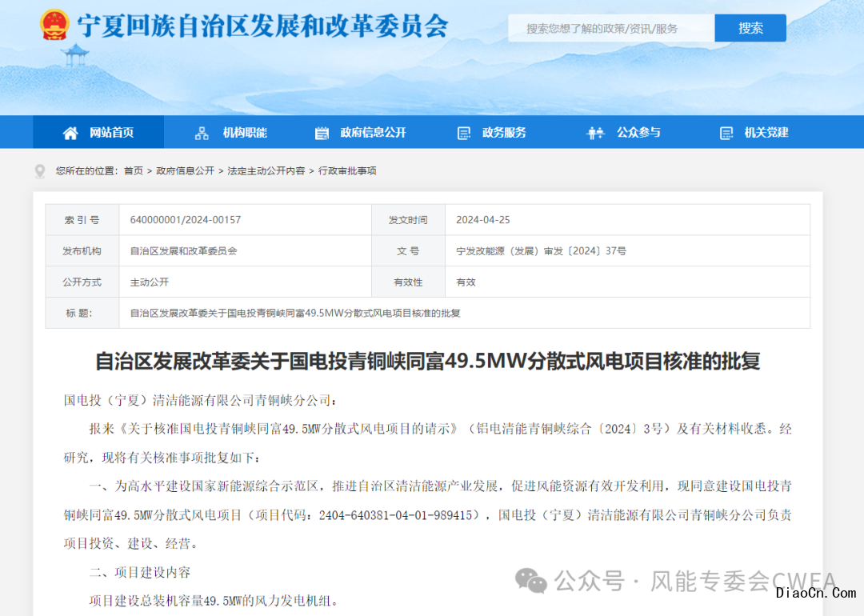Click the national emblem logo icon

pos(54,25)
